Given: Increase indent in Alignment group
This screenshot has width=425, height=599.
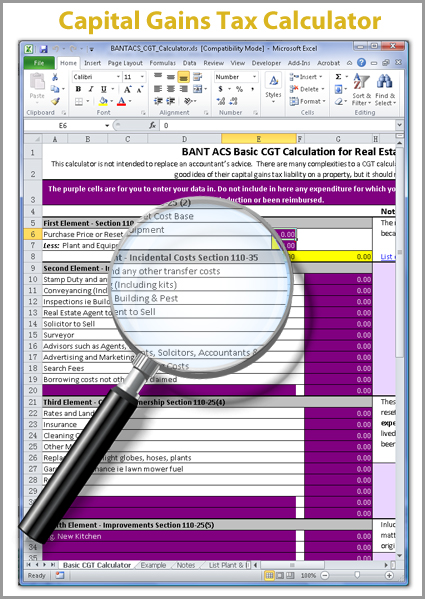Looking at the screenshot, I should click(171, 101).
